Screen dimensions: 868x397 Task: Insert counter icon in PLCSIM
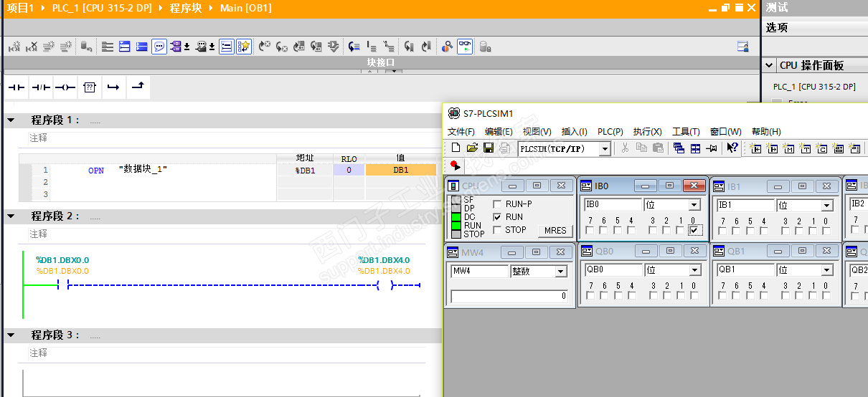pos(821,148)
